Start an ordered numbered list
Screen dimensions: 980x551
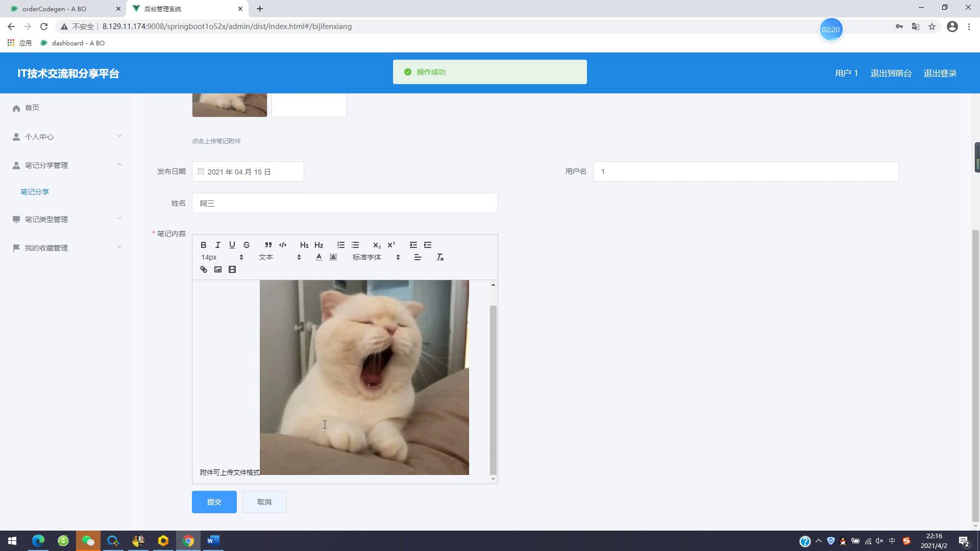pyautogui.click(x=341, y=245)
